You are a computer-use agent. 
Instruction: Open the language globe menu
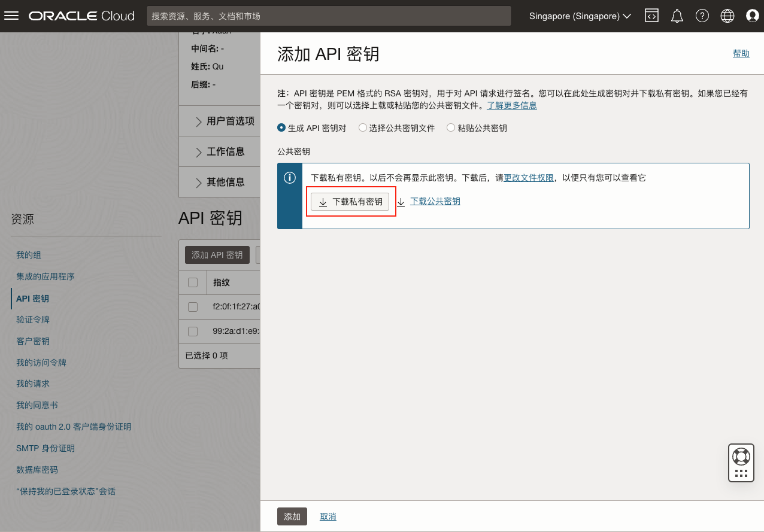tap(727, 16)
